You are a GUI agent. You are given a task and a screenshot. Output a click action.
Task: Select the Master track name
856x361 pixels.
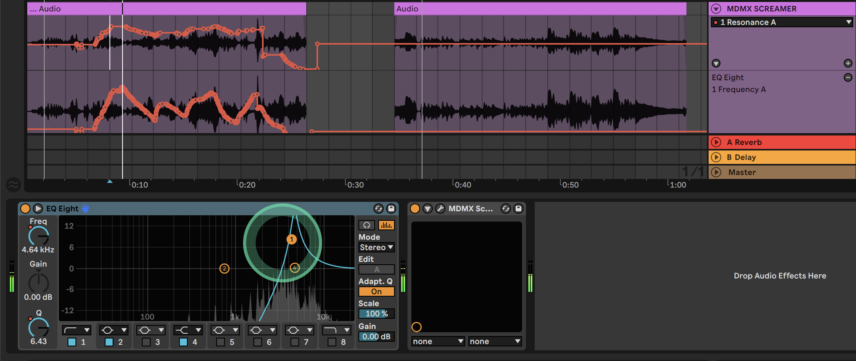(742, 173)
